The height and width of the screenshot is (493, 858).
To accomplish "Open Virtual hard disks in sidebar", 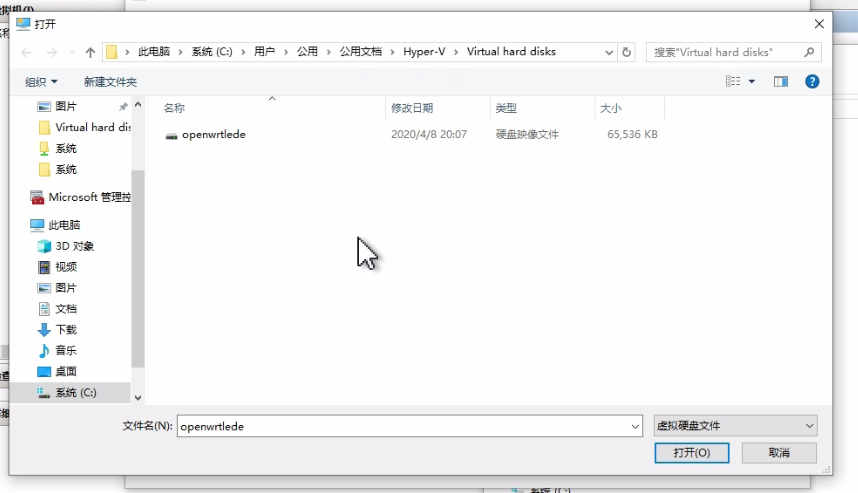I will [85, 127].
